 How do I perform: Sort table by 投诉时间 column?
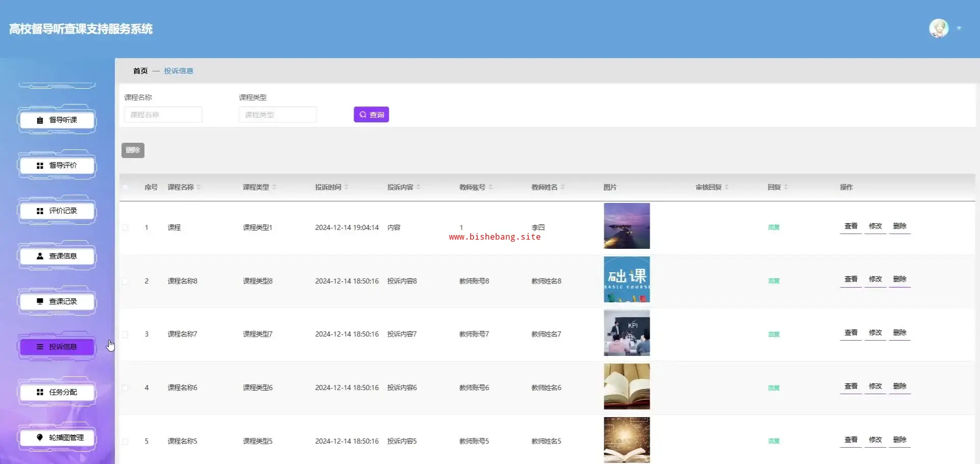(346, 187)
